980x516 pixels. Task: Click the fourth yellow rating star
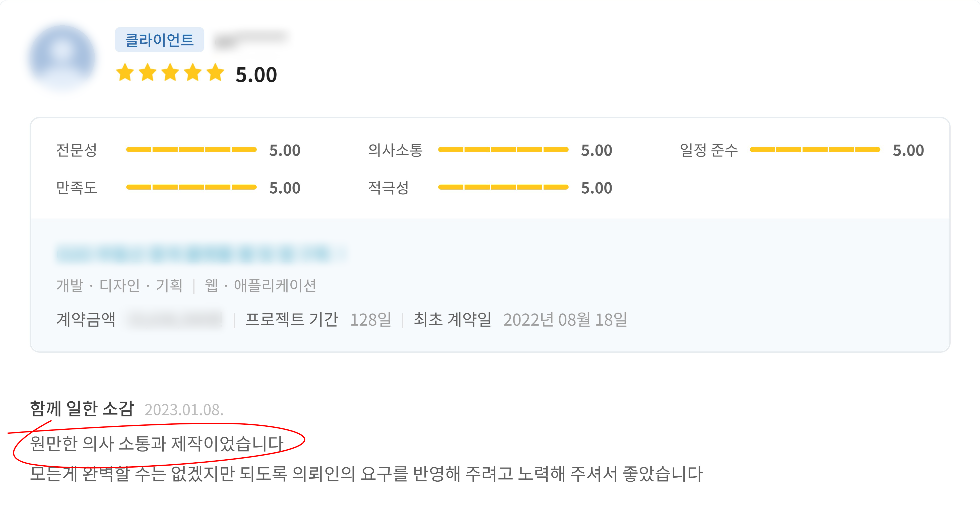193,73
